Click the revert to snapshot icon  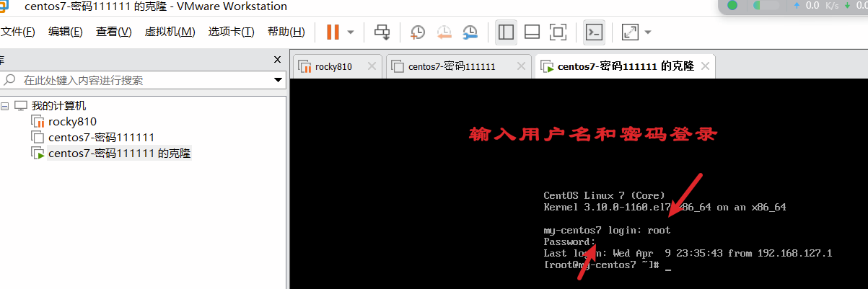444,32
